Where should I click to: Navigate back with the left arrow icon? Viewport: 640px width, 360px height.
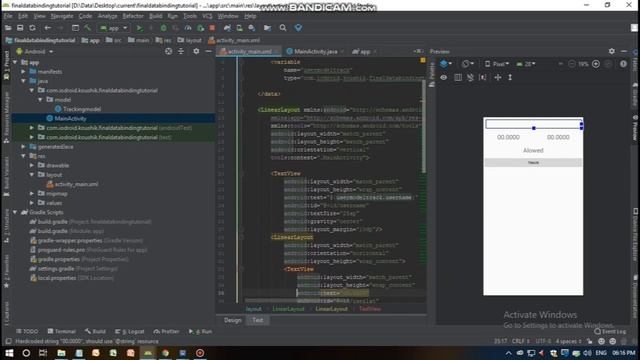pyautogui.click(x=47, y=28)
